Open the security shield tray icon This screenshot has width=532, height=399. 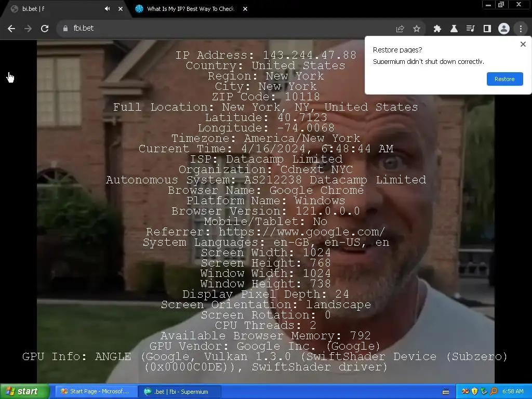click(475, 392)
